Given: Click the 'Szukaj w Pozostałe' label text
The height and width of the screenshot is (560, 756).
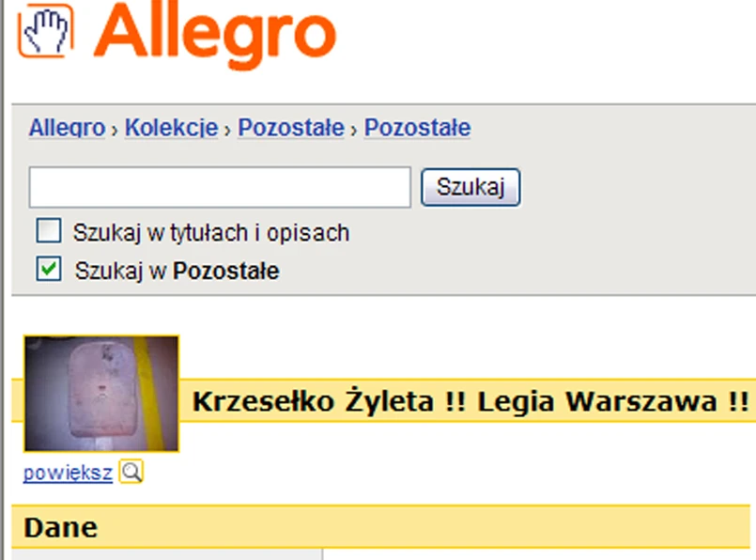Looking at the screenshot, I should point(177,271).
